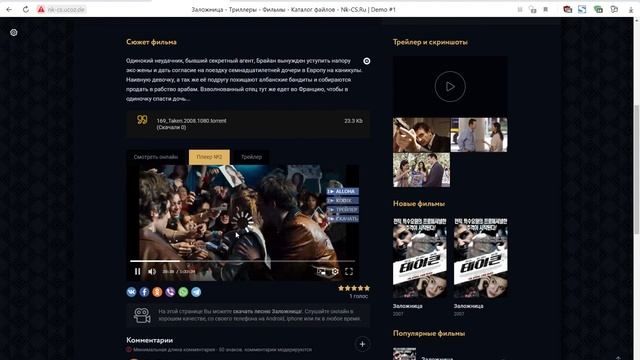Image resolution: width=640 pixels, height=360 pixels.
Task: Toggle picture-in-picture mode in the player
Action: pos(321,271)
